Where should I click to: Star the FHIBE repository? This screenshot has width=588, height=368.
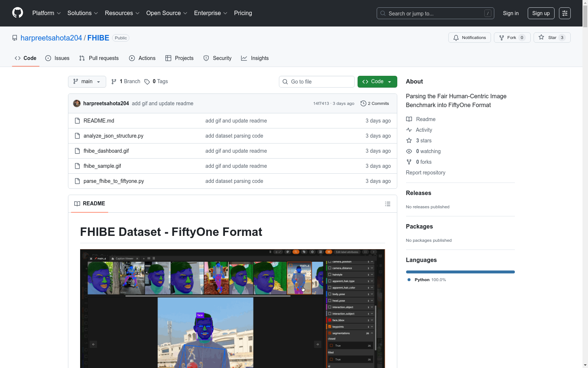[552, 38]
